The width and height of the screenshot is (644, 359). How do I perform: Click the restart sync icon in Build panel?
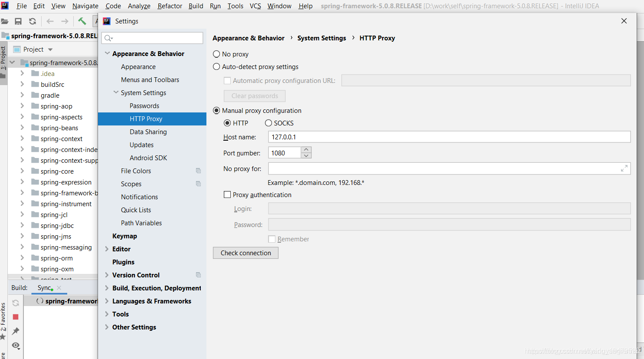(x=16, y=303)
